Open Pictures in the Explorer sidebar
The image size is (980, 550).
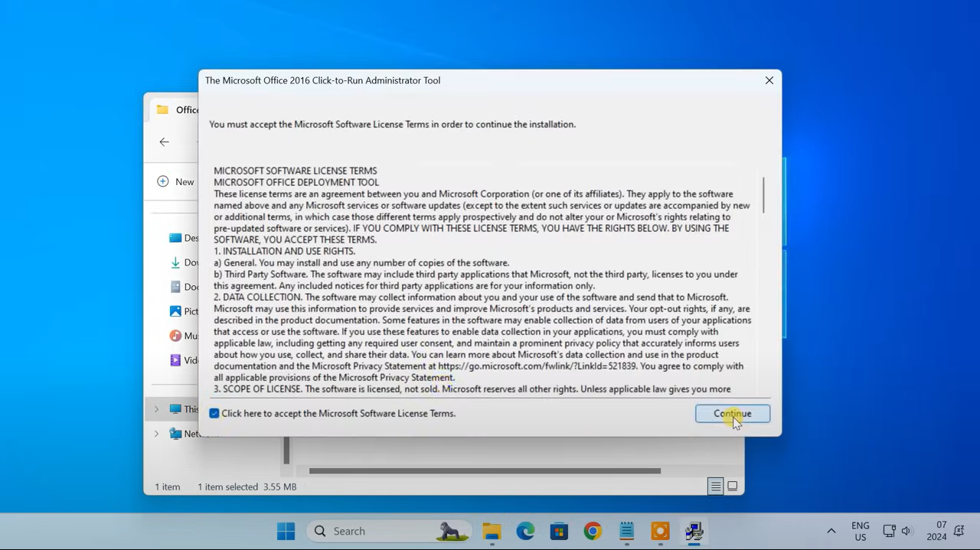(184, 311)
